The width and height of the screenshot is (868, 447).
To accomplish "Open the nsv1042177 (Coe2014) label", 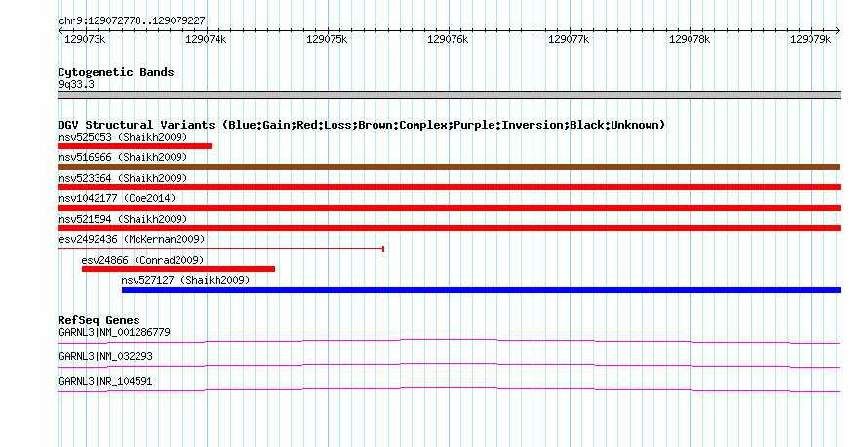I will [117, 198].
